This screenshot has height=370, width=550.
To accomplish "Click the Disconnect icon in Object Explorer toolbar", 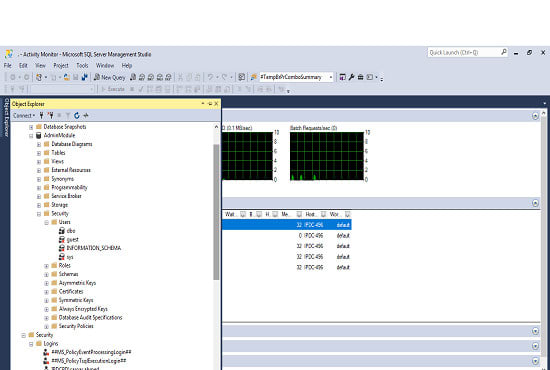I will 51,115.
